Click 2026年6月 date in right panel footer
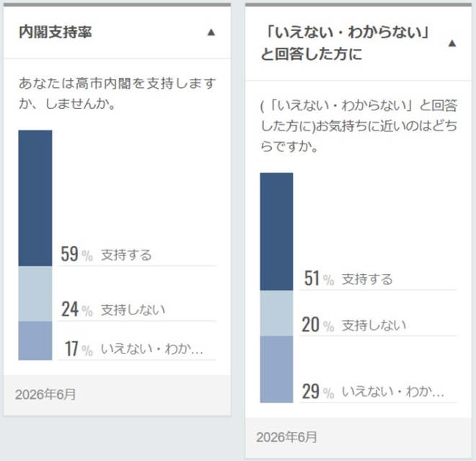Screen dimensions: 476x461 (x=286, y=437)
